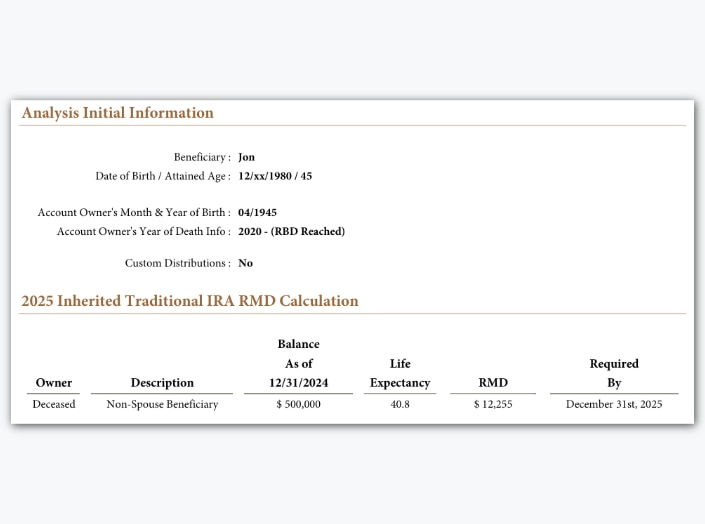The height and width of the screenshot is (524, 705).
Task: Click the Account Owner's Month & Year of Birth label
Action: click(x=133, y=212)
